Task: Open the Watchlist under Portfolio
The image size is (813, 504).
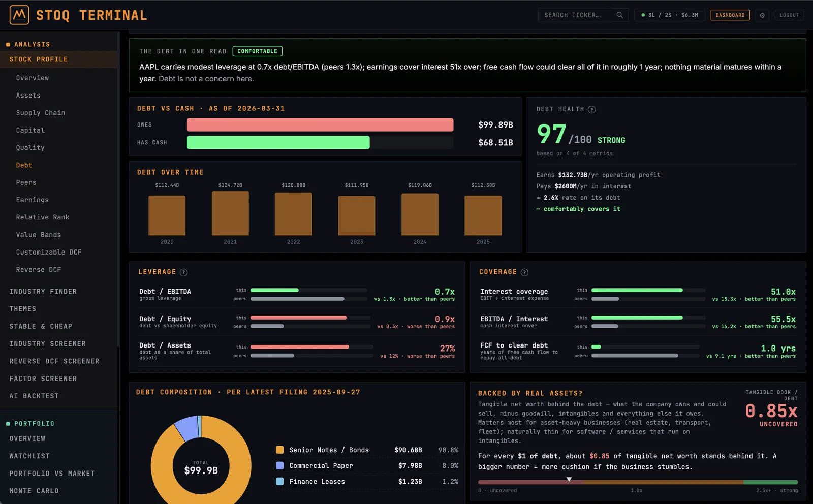Action: (29, 456)
